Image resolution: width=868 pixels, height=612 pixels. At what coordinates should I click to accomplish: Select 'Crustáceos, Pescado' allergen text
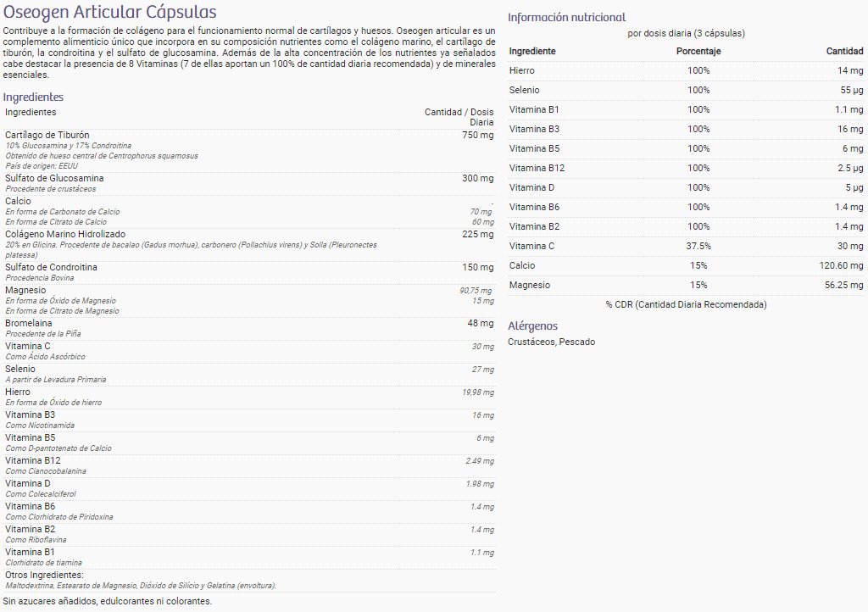[551, 342]
